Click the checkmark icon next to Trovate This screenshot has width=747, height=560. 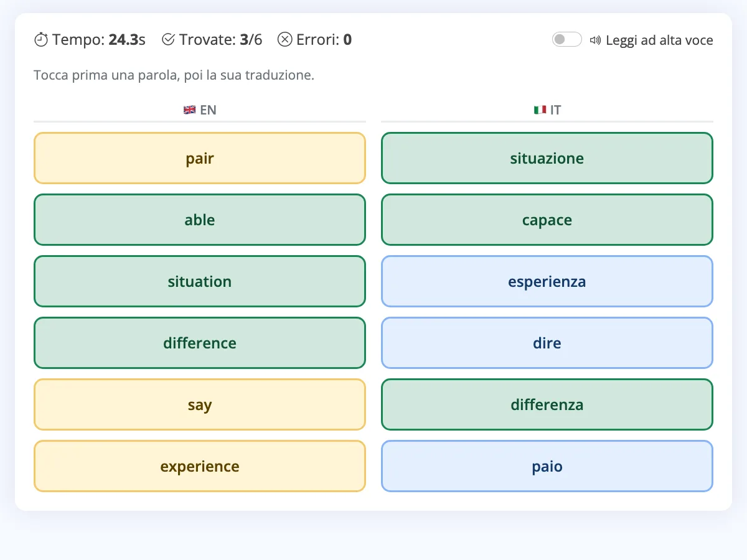click(168, 40)
